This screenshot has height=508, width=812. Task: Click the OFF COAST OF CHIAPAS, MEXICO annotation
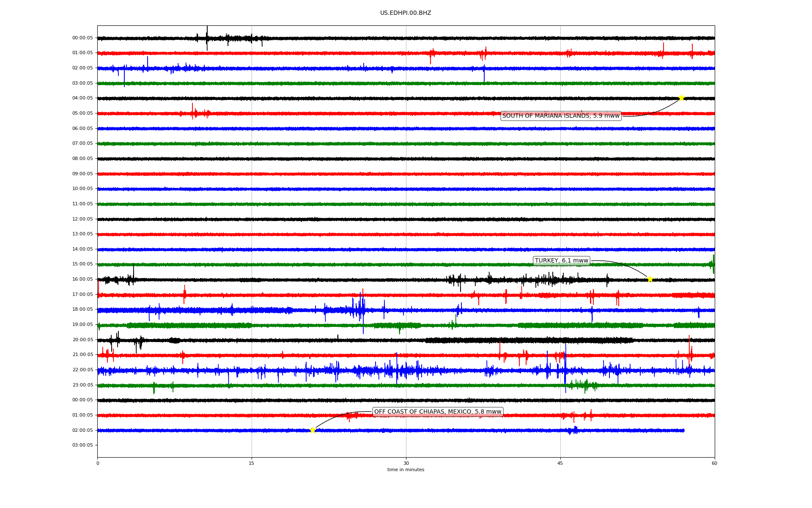coord(438,412)
